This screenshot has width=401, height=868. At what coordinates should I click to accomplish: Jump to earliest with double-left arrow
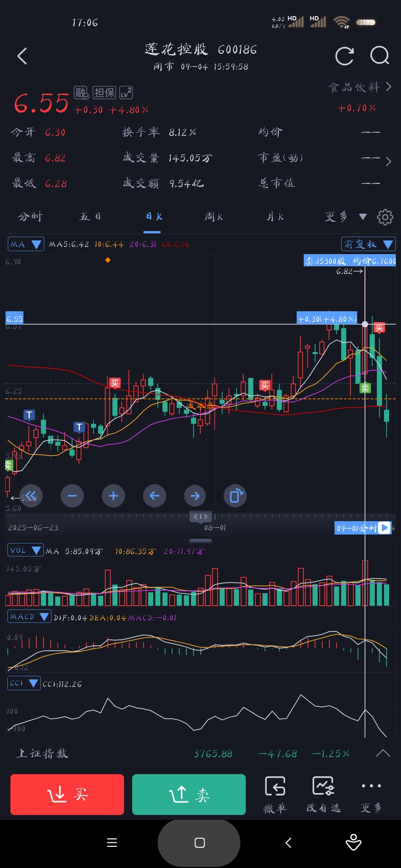coord(31,496)
